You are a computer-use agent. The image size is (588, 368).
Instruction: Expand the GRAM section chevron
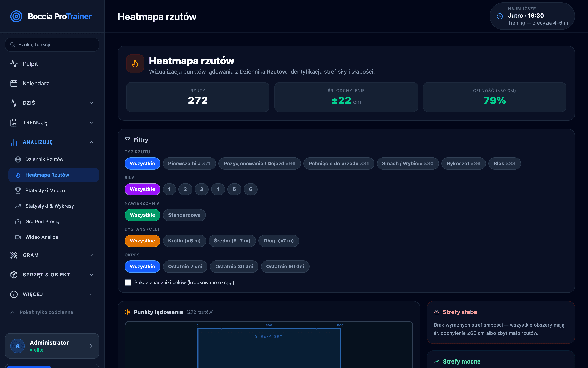pyautogui.click(x=91, y=255)
